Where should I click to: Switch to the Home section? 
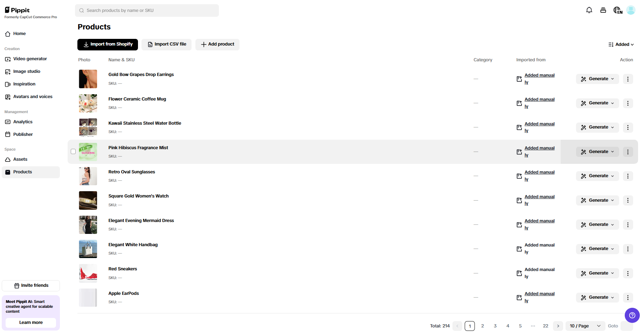pos(19,34)
